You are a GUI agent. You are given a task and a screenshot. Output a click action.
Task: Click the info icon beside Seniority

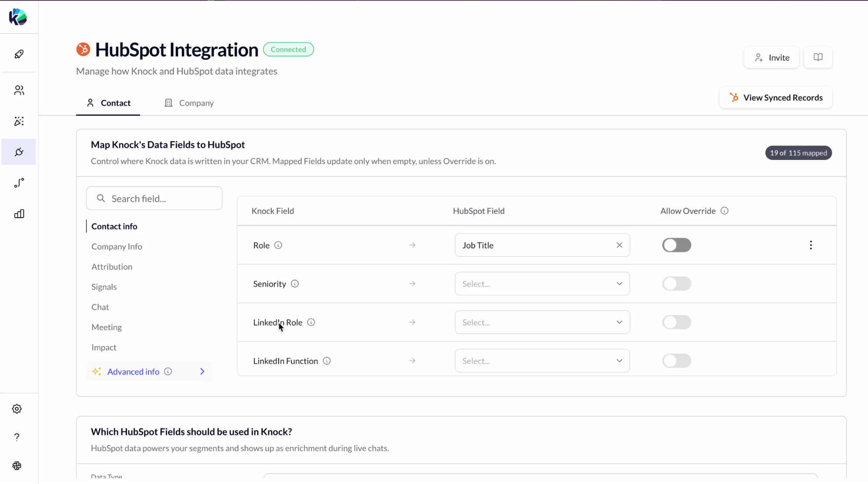[295, 284]
